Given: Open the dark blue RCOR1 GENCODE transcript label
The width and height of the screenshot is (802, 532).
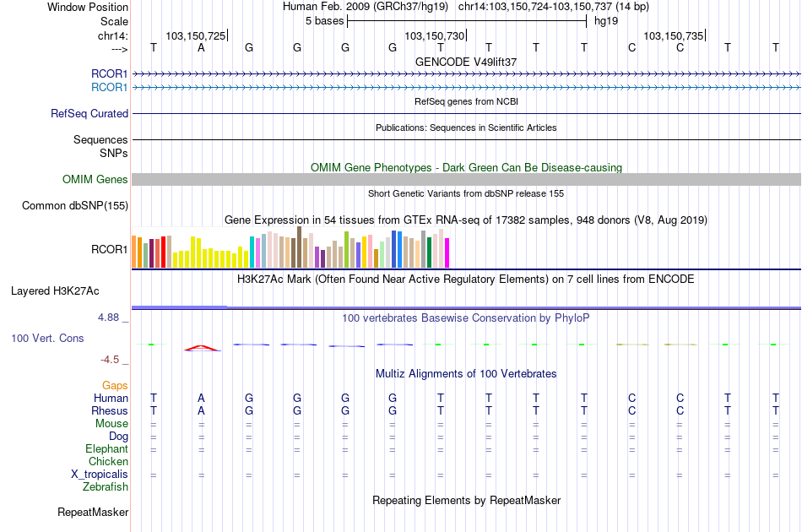Looking at the screenshot, I should (x=109, y=73).
